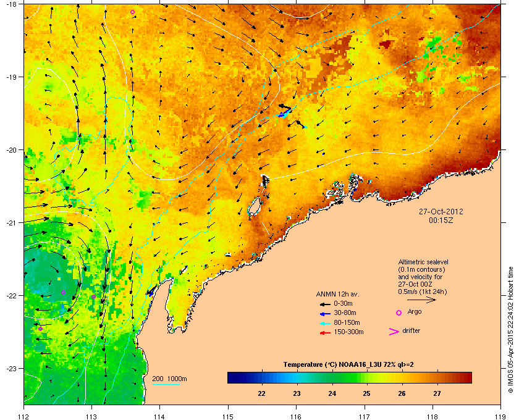Click the magenta drifter chevron in legend
This screenshot has width=519, height=420.
click(394, 332)
